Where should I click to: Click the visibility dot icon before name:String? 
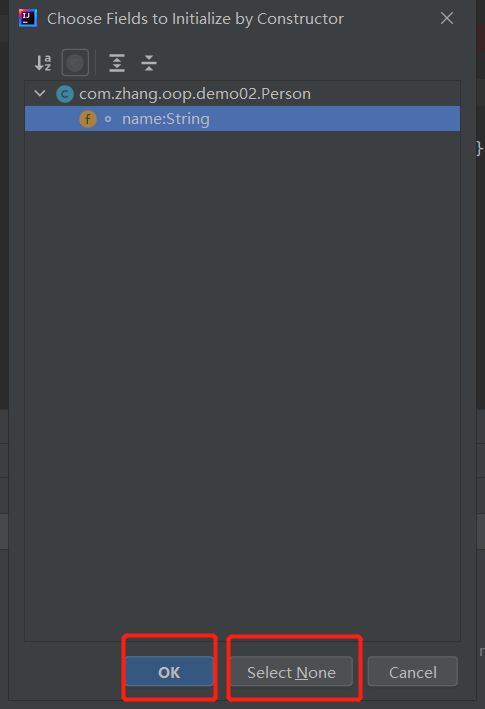(x=108, y=119)
